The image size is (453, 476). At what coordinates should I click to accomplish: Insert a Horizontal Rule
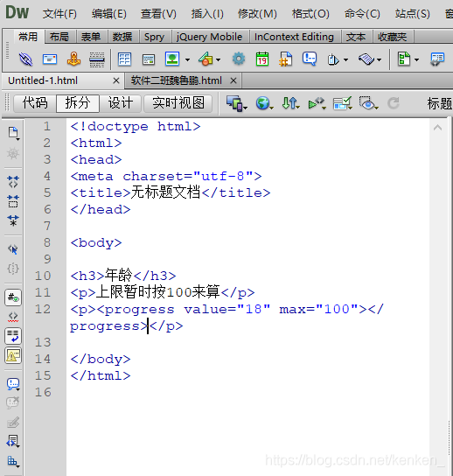tap(97, 59)
